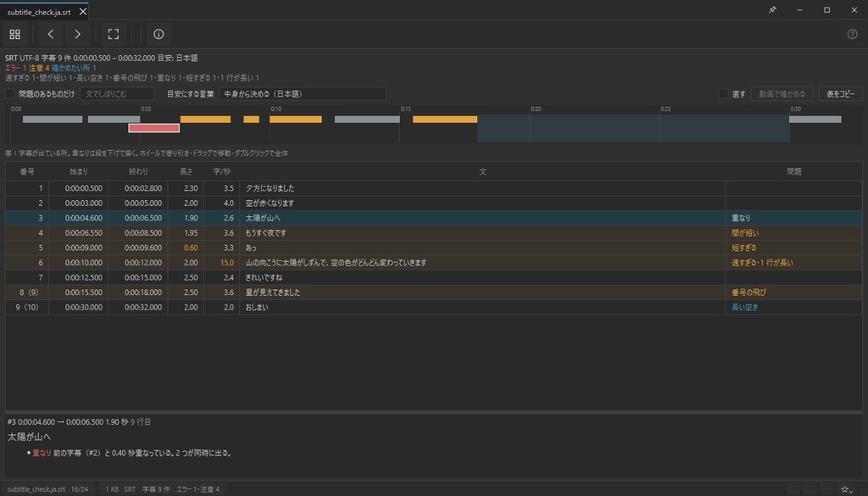The height and width of the screenshot is (496, 868).
Task: Open the grid overview icon
Action: pyautogui.click(x=15, y=34)
